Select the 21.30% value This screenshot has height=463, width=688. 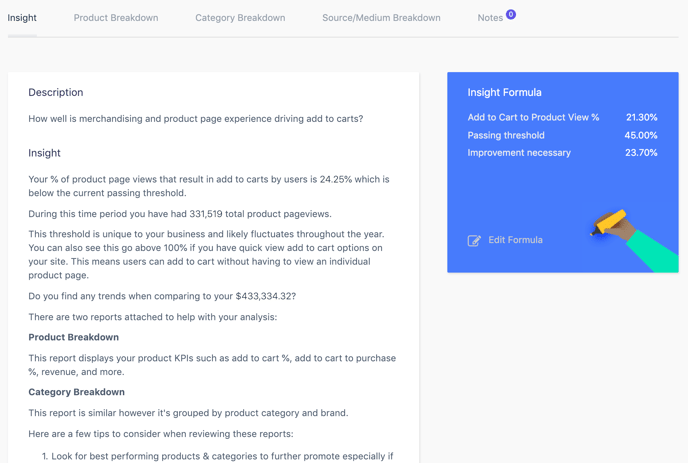coord(641,117)
